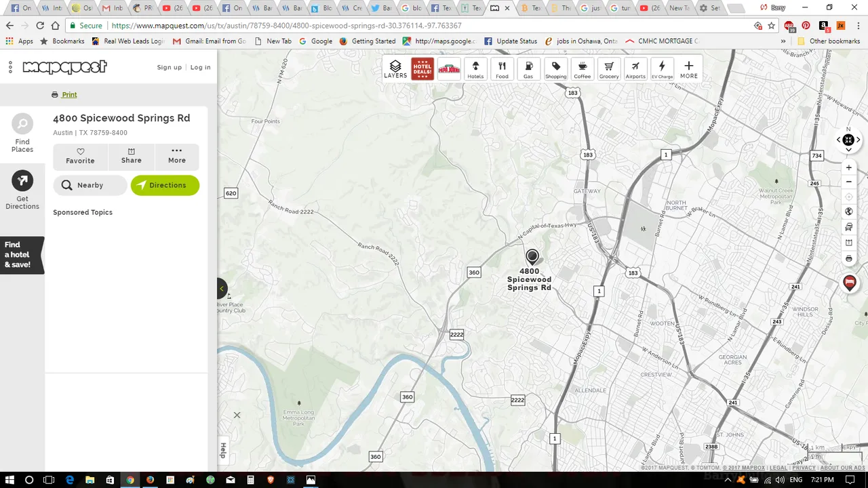
Task: Click the 4800 Spicewood Springs map pin
Action: coord(532,257)
